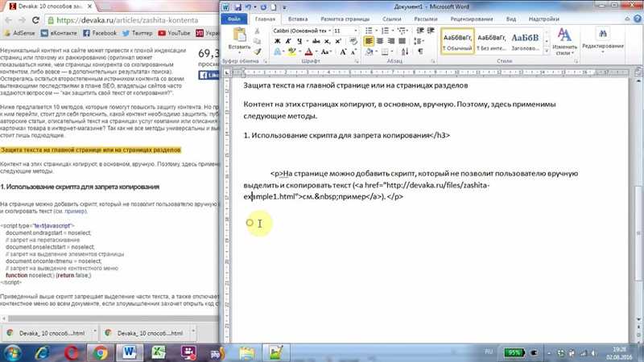Viewport: 644px width, 362px height.
Task: Undo the last action in Word
Action: point(248,7)
